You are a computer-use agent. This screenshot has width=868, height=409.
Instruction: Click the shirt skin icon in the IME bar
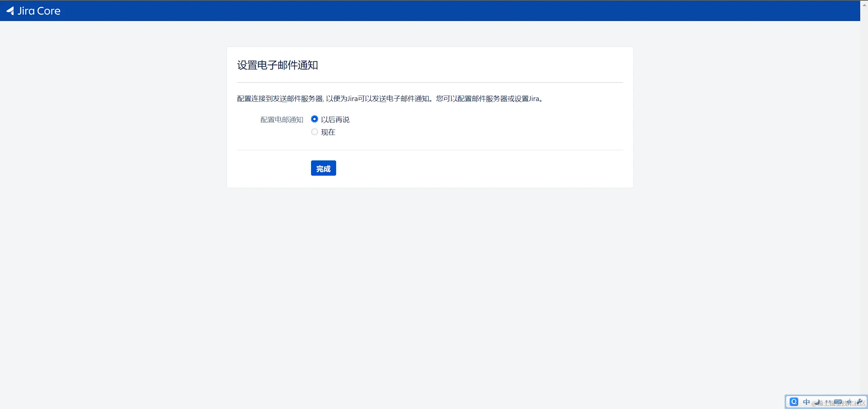pyautogui.click(x=849, y=402)
